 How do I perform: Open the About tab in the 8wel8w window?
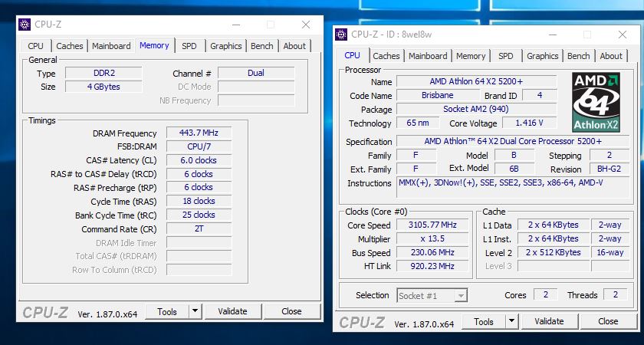tap(611, 56)
